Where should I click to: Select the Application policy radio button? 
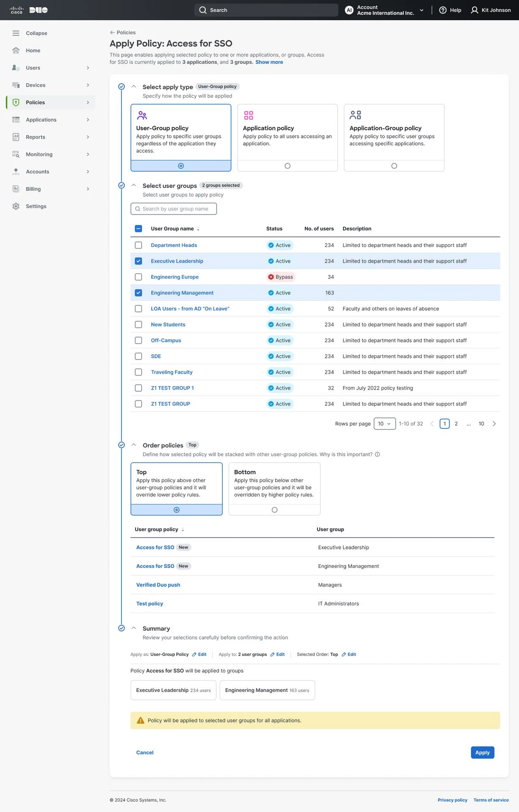click(287, 166)
